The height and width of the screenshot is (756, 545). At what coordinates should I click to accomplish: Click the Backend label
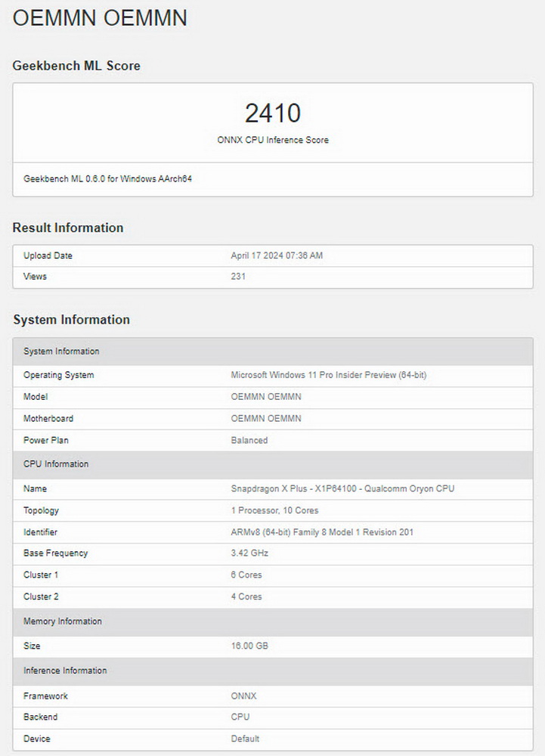pyautogui.click(x=40, y=717)
